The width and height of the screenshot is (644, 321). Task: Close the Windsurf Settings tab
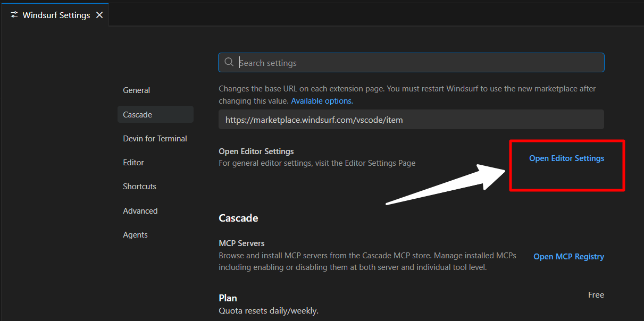click(x=99, y=15)
